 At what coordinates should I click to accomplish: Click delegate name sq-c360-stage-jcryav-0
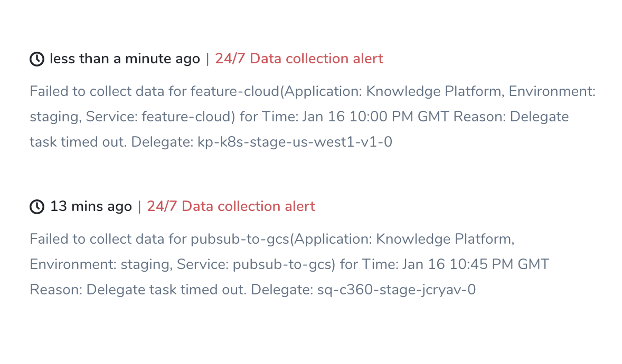[x=397, y=290]
